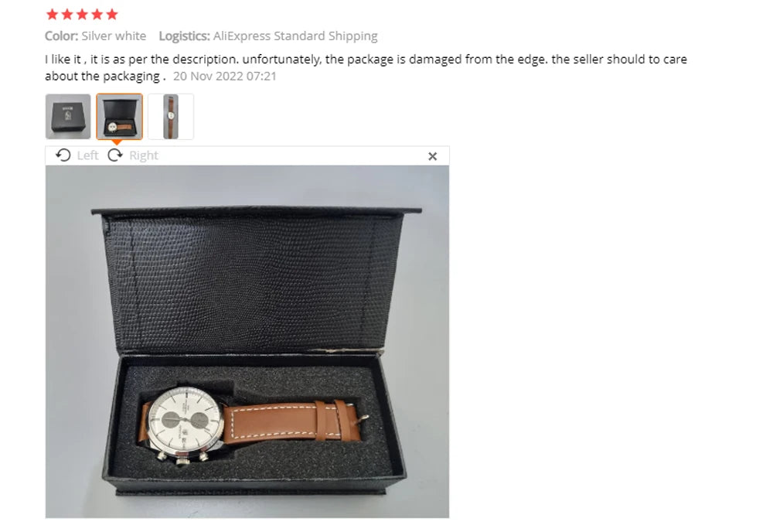Viewport: 773px width, 532px height.
Task: Close the enlarged photo viewer
Action: (432, 156)
